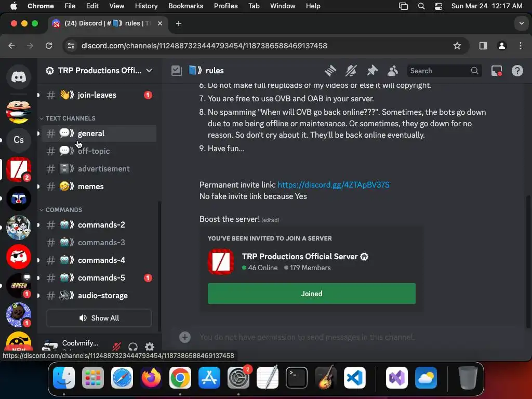Open the red pirate Discord logo server
Viewport: 532px width, 399px height.
tap(19, 257)
